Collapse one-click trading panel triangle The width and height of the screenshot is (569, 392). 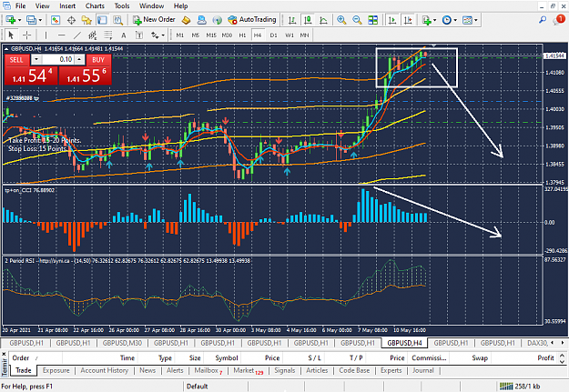point(6,48)
